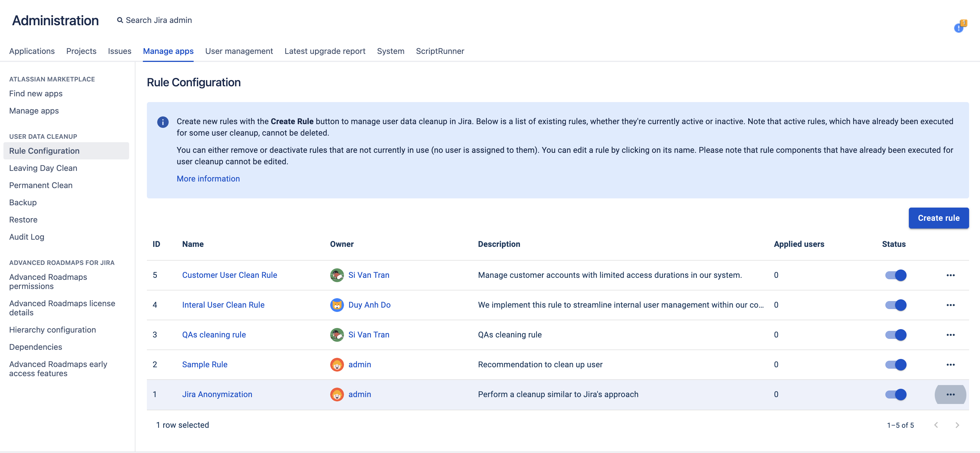The height and width of the screenshot is (453, 980).
Task: Go to Audit Log in sidebar
Action: click(x=27, y=237)
